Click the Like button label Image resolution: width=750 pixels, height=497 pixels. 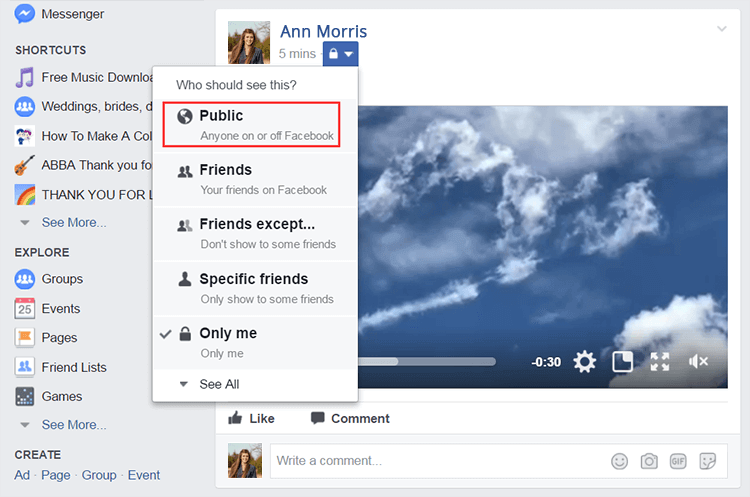click(x=262, y=419)
